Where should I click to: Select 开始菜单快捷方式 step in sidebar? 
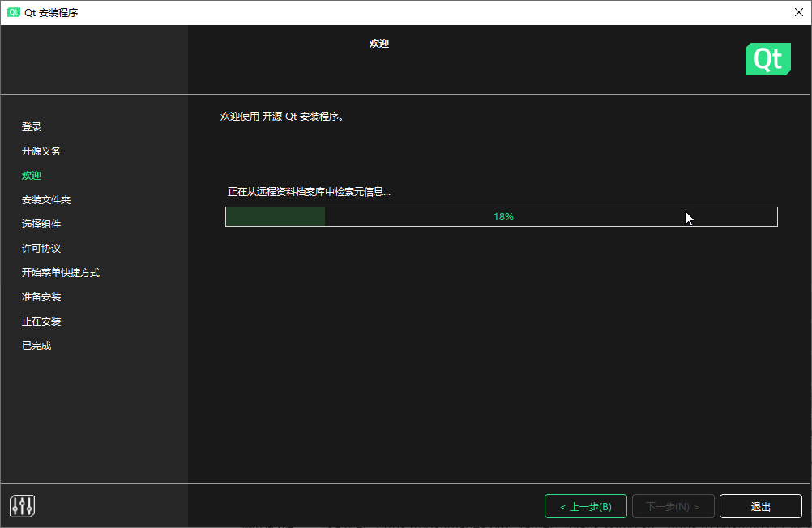(x=61, y=273)
